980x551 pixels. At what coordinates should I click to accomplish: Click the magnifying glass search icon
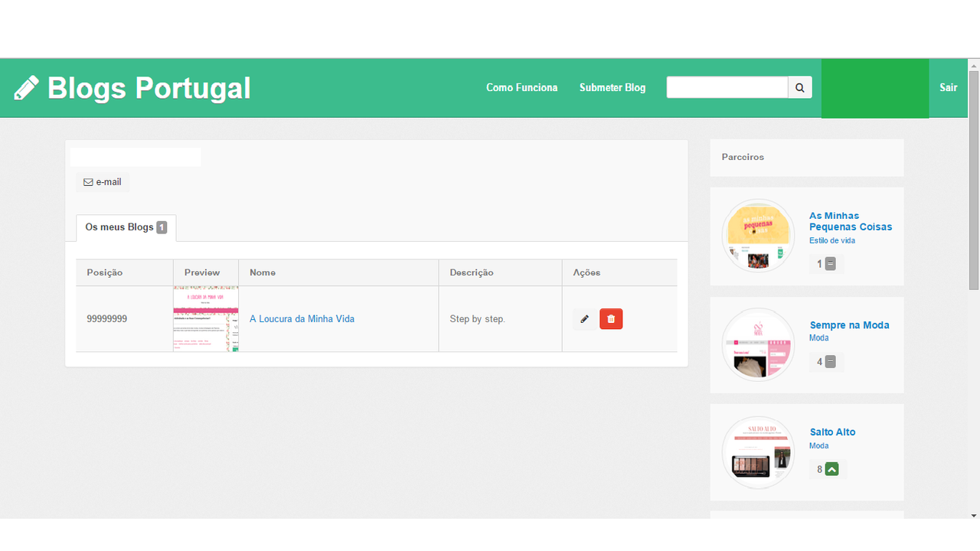(799, 88)
